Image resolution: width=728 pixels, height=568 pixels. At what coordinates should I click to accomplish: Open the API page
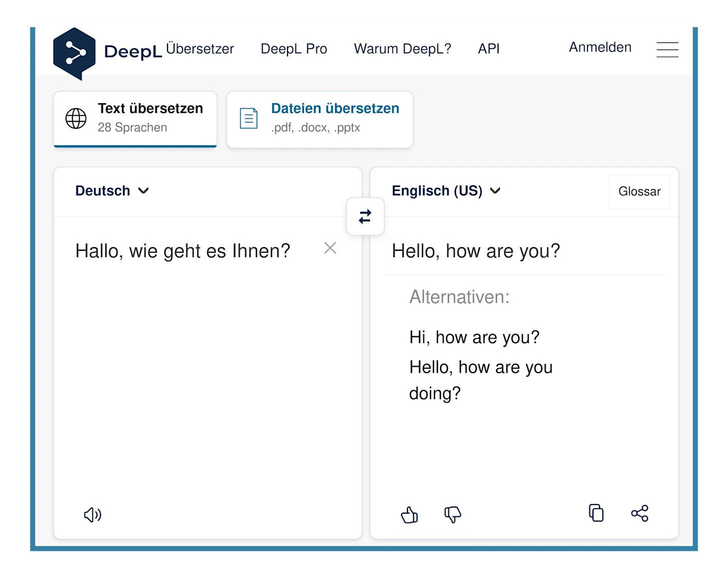488,49
